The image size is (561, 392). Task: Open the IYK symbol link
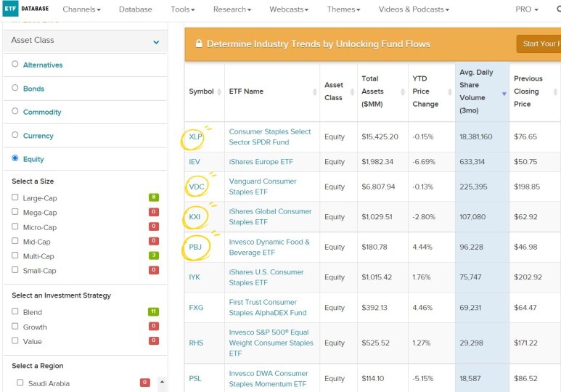pos(194,277)
